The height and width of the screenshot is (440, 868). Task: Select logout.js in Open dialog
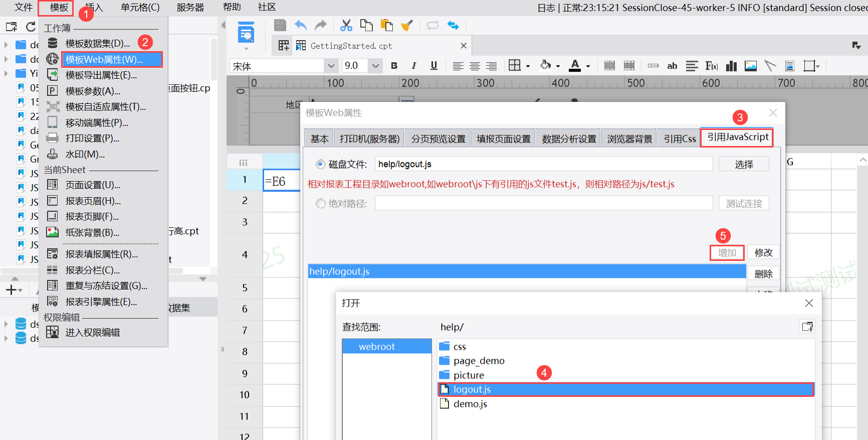pos(625,389)
